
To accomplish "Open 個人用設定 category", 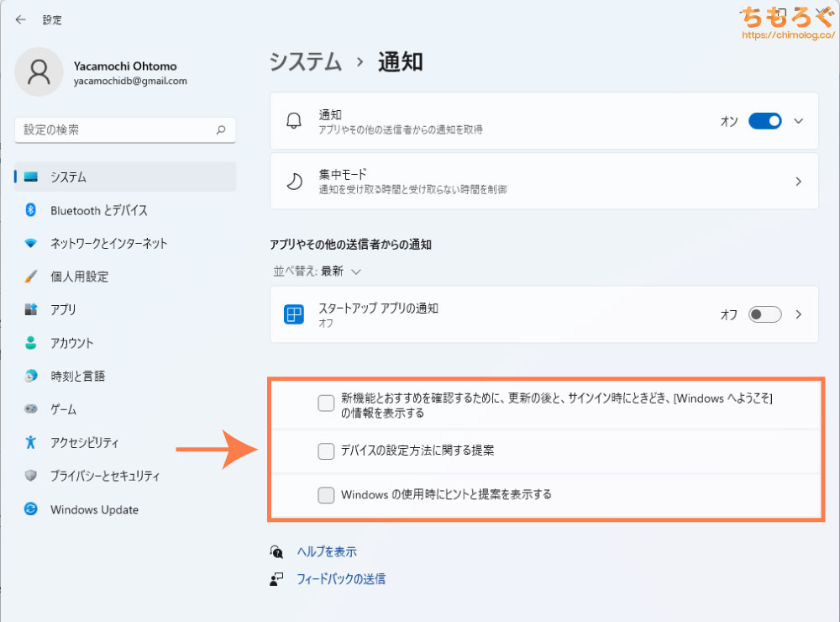I will pos(125,277).
